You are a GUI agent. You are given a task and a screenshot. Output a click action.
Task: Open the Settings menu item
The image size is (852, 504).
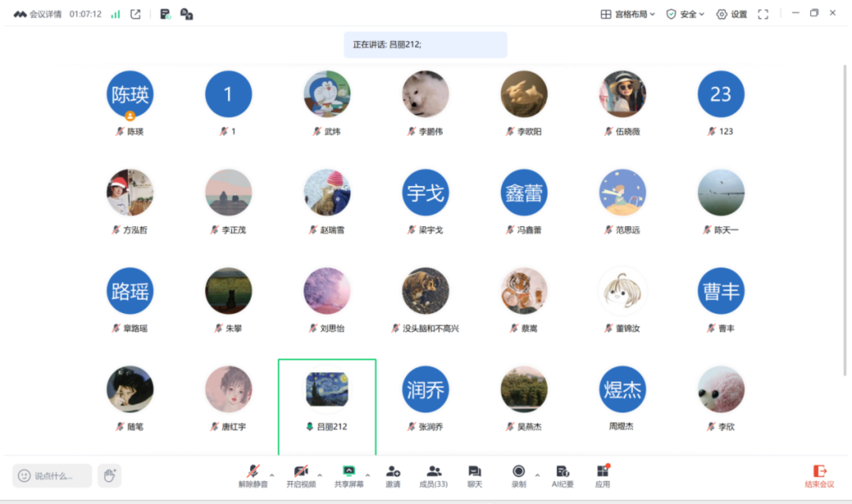[x=732, y=14]
